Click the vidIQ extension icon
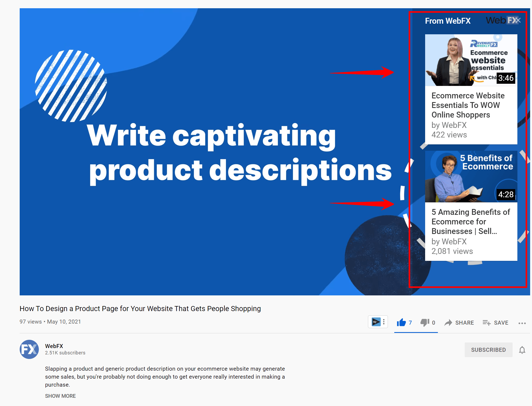 coord(376,322)
